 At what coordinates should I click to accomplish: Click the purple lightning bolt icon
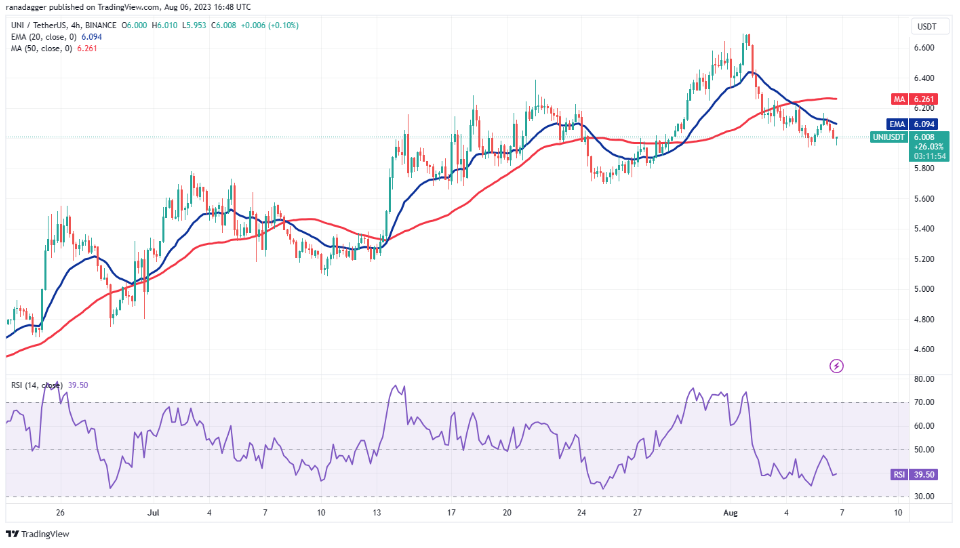coord(837,366)
